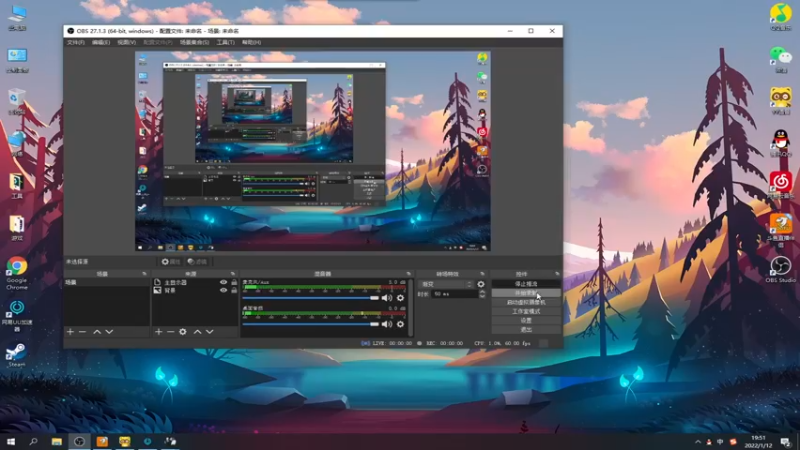The image size is (800, 450).
Task: Open the 视图(V) menu
Action: pyautogui.click(x=127, y=42)
